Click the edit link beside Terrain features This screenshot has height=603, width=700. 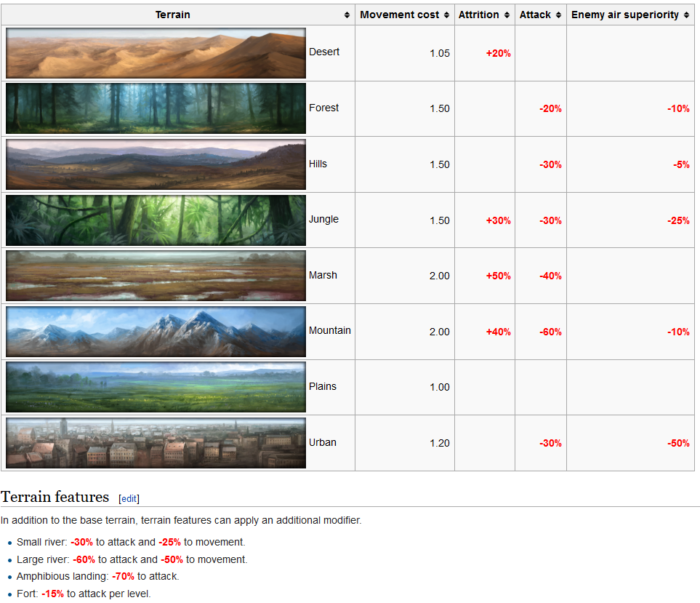click(129, 498)
